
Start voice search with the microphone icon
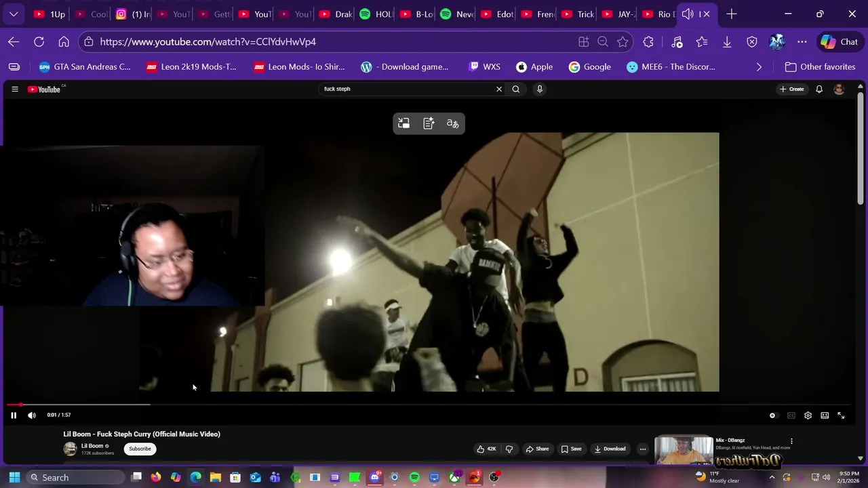tap(540, 89)
